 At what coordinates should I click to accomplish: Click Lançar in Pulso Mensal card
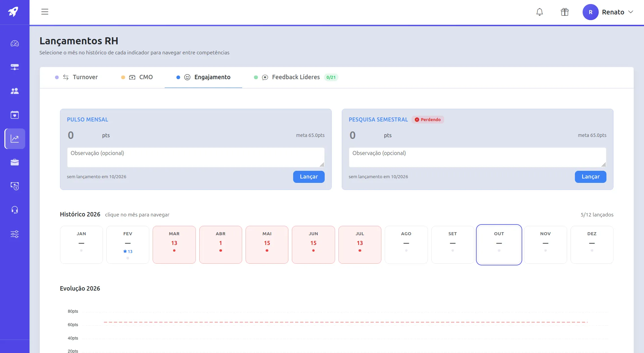[309, 177]
